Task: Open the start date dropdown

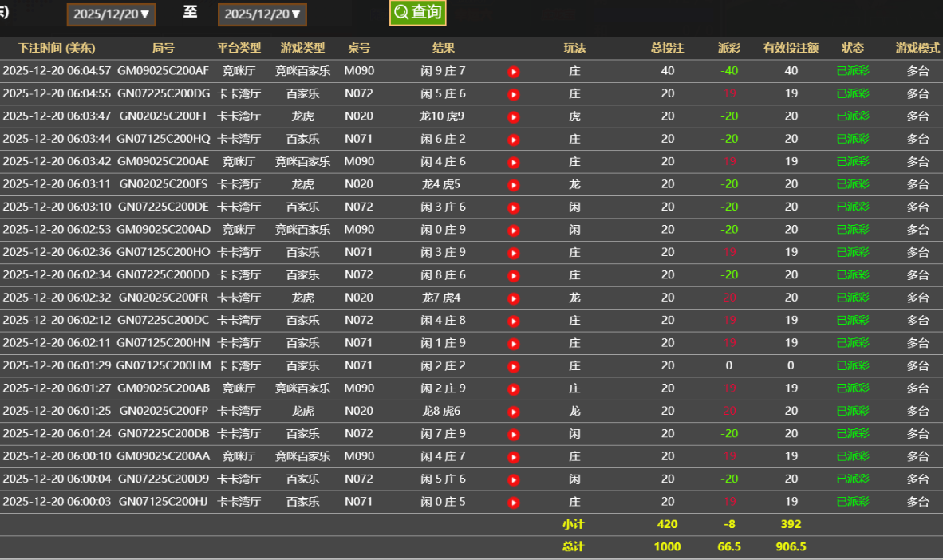Action: (x=111, y=14)
